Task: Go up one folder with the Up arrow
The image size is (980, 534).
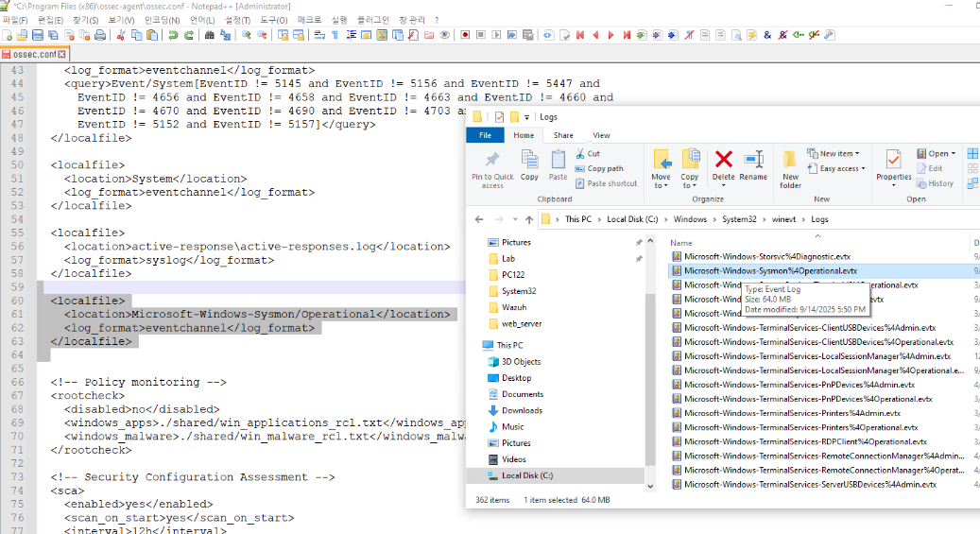Action: 529,219
